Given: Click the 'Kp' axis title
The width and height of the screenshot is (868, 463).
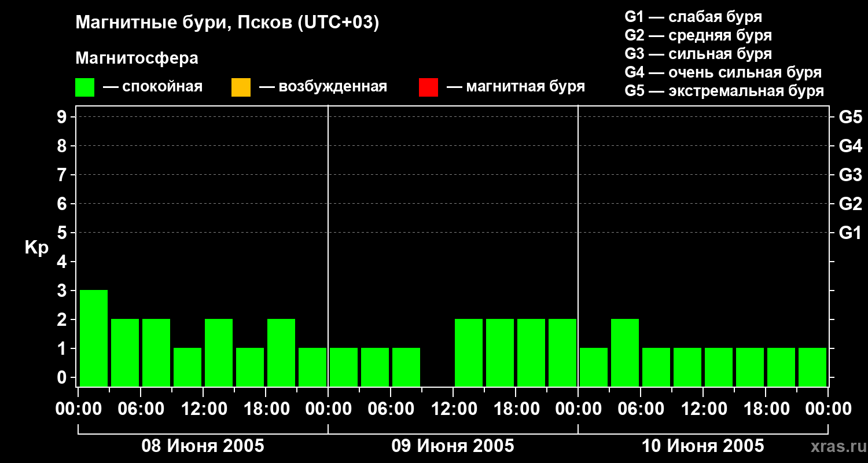Looking at the screenshot, I should (36, 248).
